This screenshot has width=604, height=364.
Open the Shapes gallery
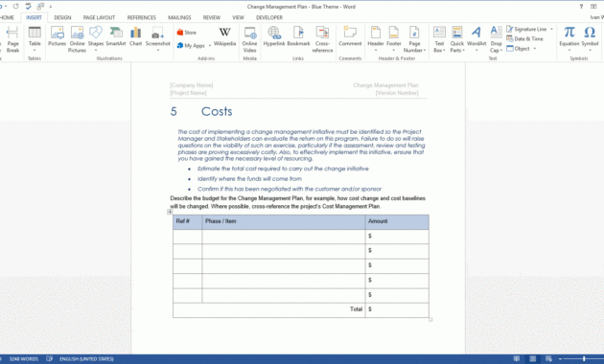point(96,39)
